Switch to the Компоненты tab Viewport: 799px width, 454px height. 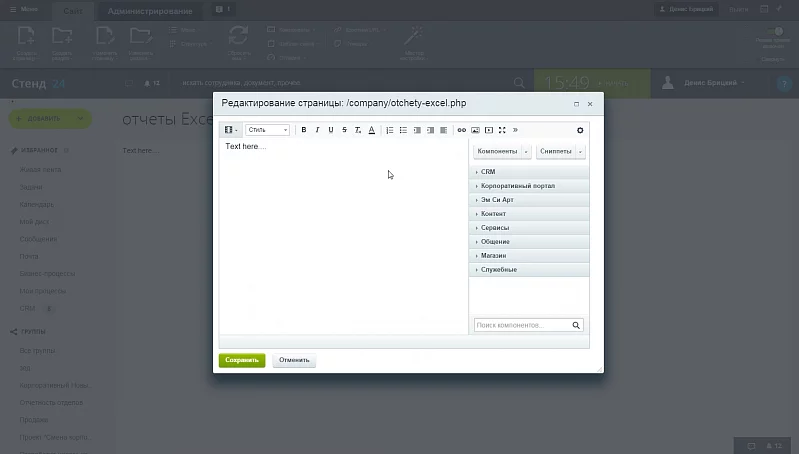pos(497,152)
